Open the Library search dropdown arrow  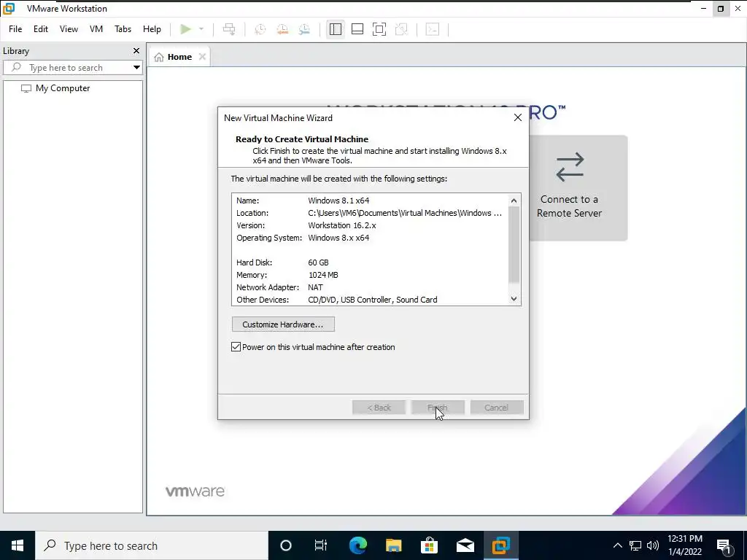click(x=136, y=68)
